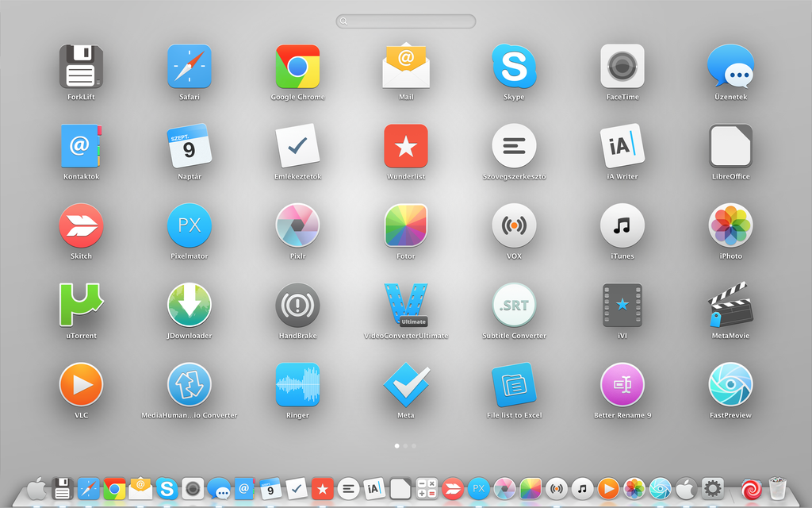Open VLC media player

(x=80, y=385)
